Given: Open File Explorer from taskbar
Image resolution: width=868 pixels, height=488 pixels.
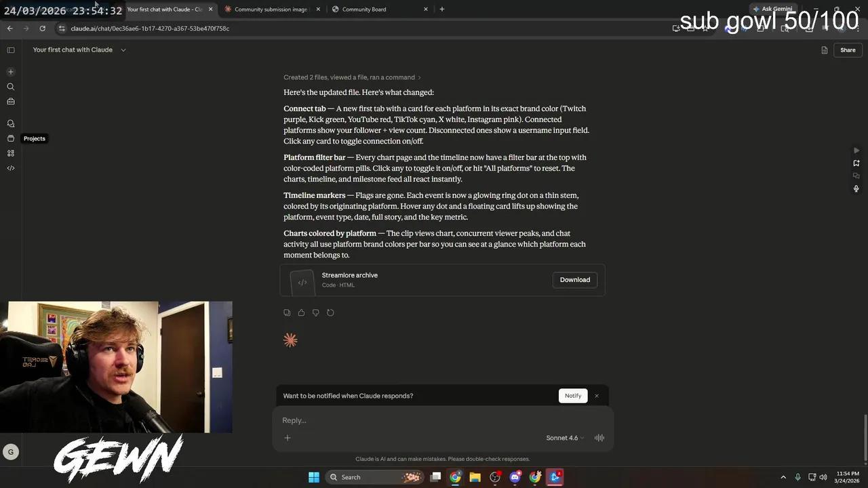Looking at the screenshot, I should pyautogui.click(x=475, y=477).
